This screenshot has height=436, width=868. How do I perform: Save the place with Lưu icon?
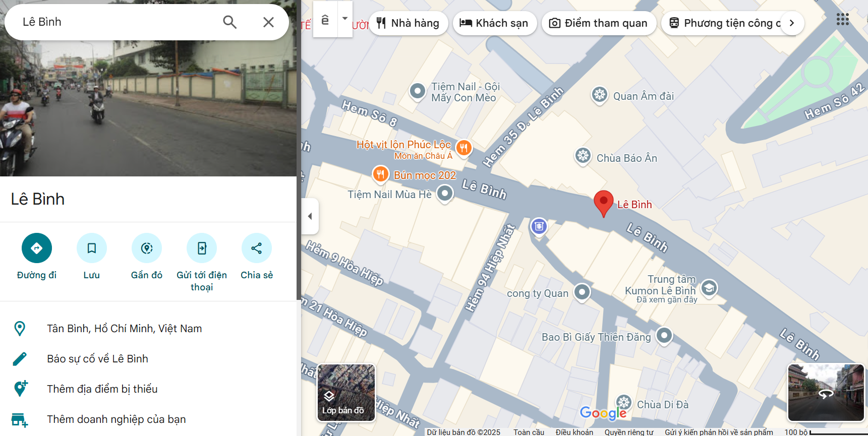coord(92,248)
